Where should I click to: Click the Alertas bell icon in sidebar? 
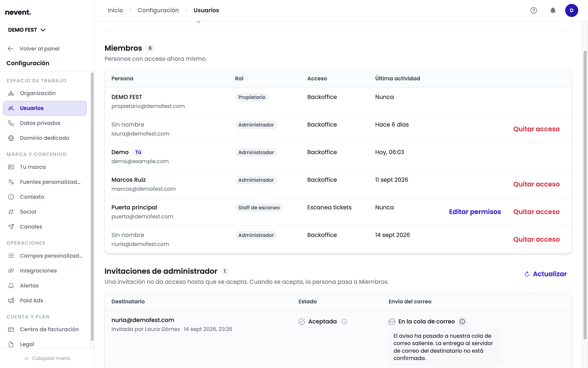11,285
